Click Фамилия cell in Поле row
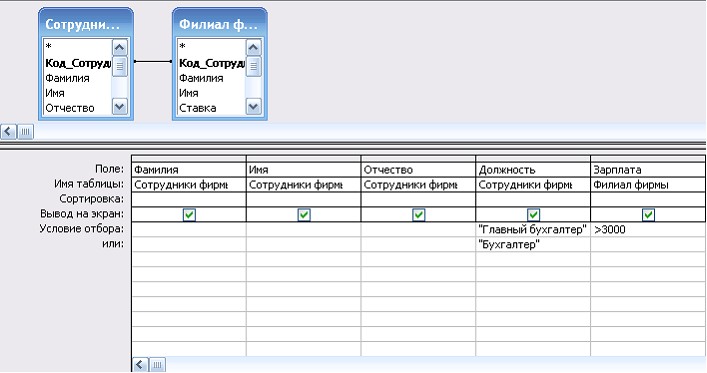This screenshot has height=373, width=707. pos(189,170)
